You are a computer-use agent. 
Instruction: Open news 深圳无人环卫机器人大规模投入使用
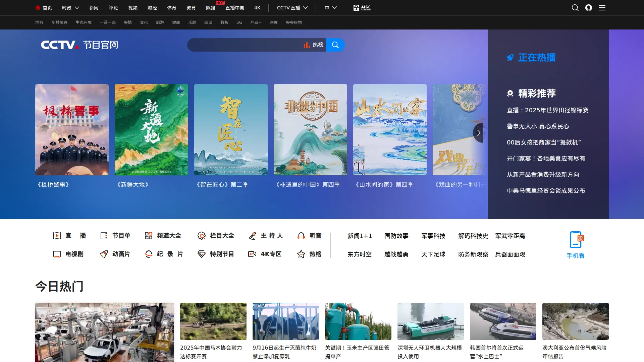430,352
